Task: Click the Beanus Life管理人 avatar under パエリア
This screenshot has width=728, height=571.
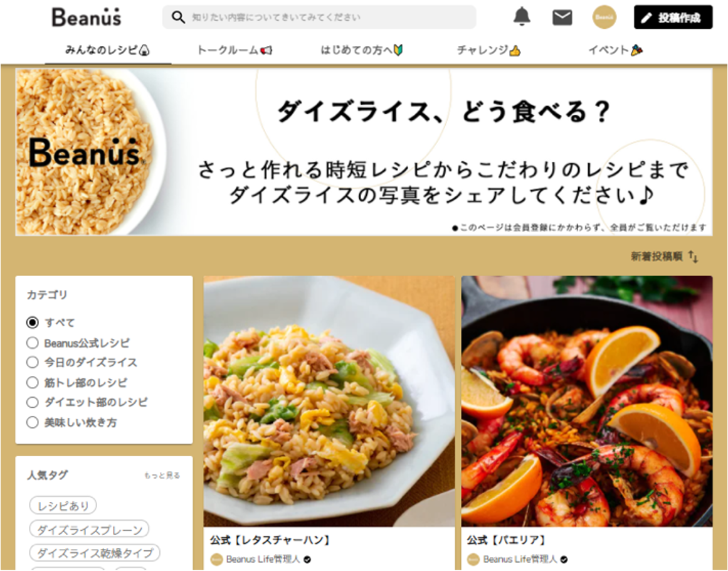Action: point(473,559)
